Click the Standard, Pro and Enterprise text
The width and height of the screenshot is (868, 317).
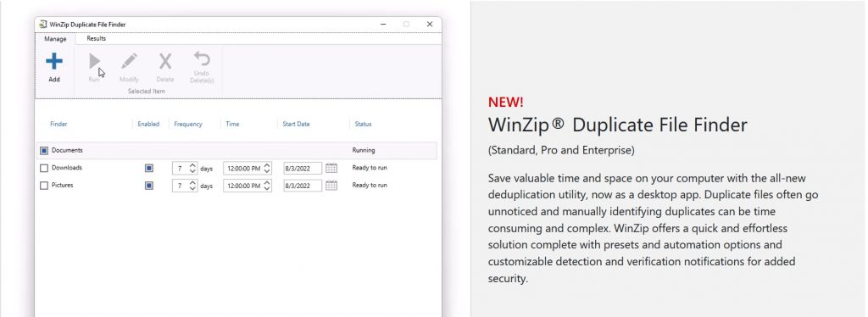(561, 151)
